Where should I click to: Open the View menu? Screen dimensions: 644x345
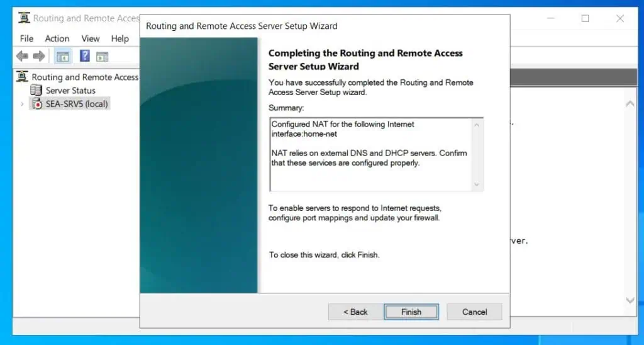coord(91,38)
